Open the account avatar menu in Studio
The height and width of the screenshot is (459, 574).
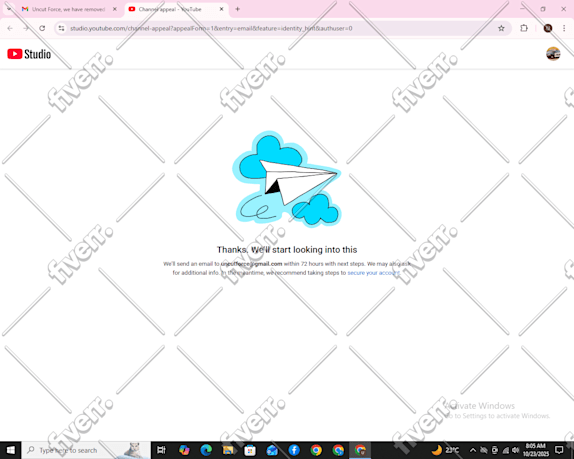coord(553,54)
